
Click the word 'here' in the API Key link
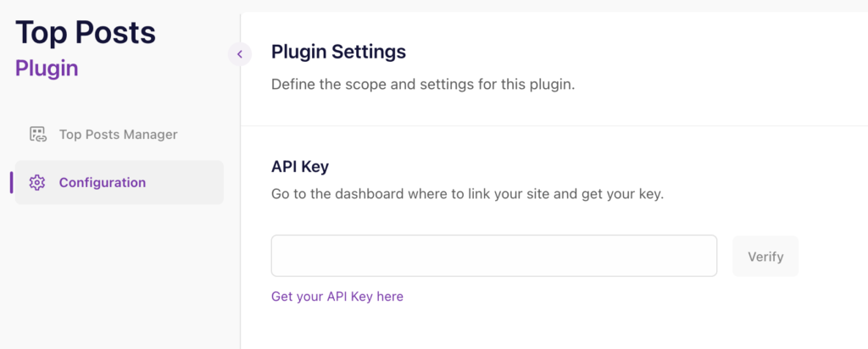click(x=390, y=296)
